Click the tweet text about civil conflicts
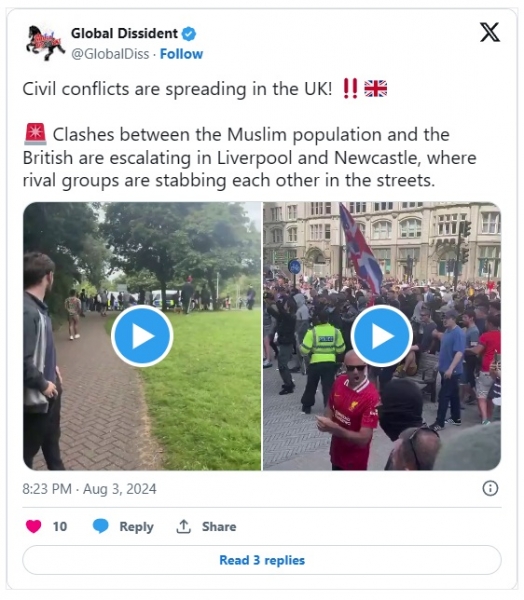This screenshot has height=600, width=524. [x=177, y=89]
